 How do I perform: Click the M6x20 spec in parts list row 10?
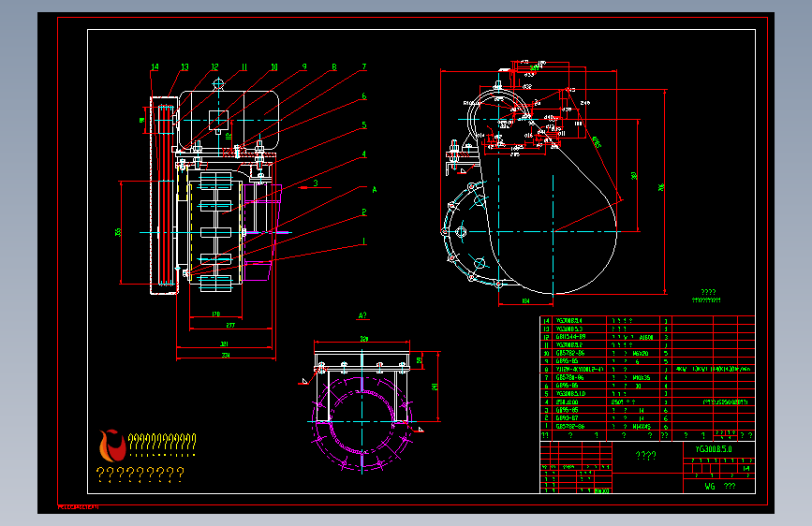pyautogui.click(x=640, y=354)
